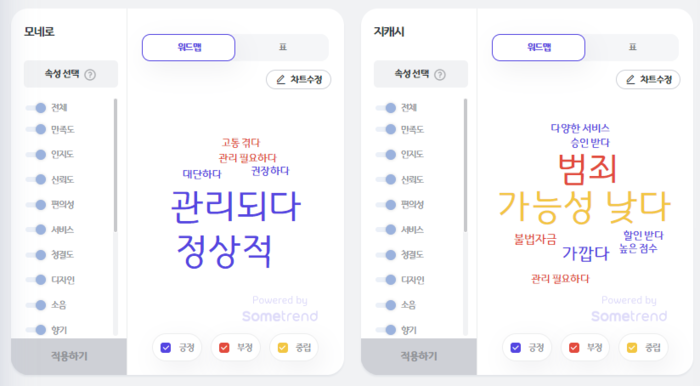This screenshot has height=386, width=700.
Task: Click the 모네로 attribute list scrollbar
Action: (x=116, y=165)
